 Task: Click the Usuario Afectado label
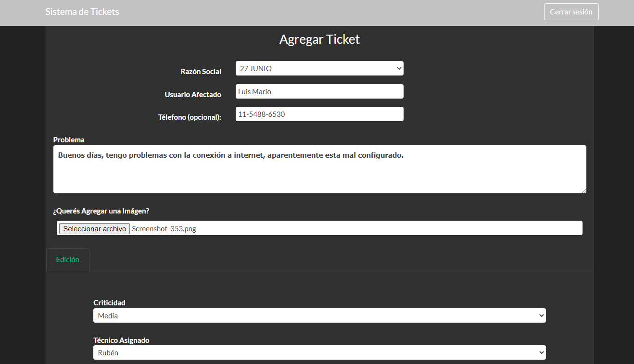coord(193,95)
